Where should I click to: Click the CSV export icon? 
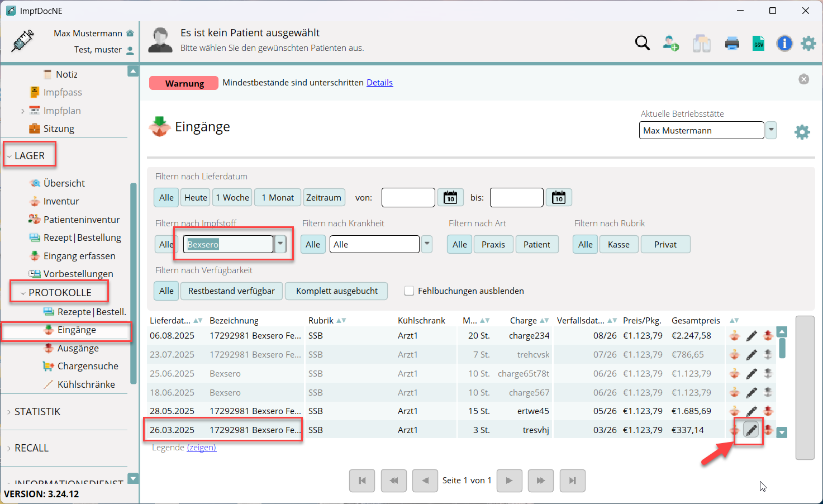pyautogui.click(x=758, y=43)
